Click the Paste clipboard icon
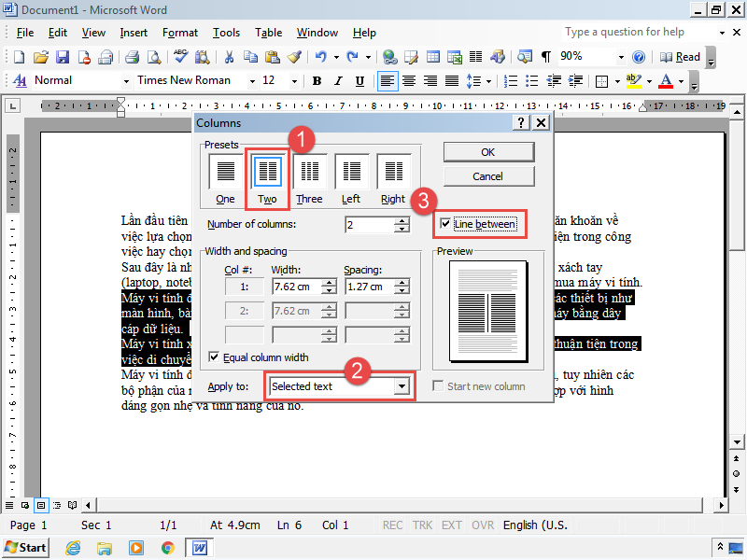This screenshot has height=560, width=747. coord(272,57)
